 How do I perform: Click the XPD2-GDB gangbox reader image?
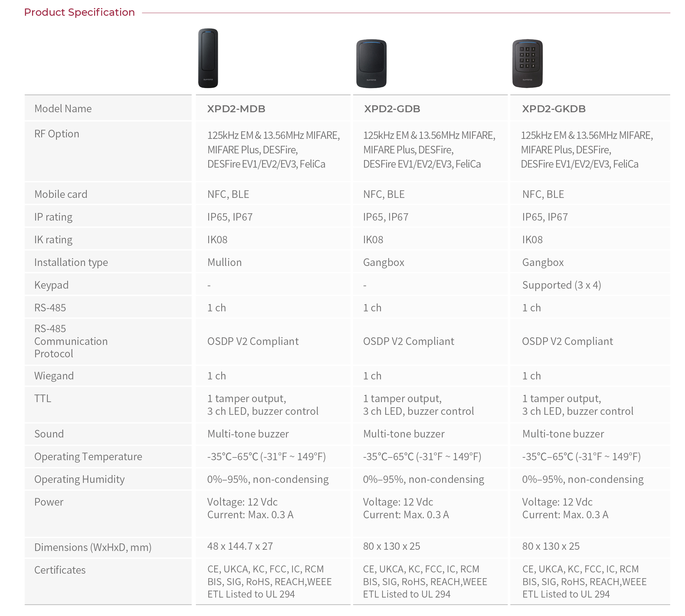pos(371,64)
